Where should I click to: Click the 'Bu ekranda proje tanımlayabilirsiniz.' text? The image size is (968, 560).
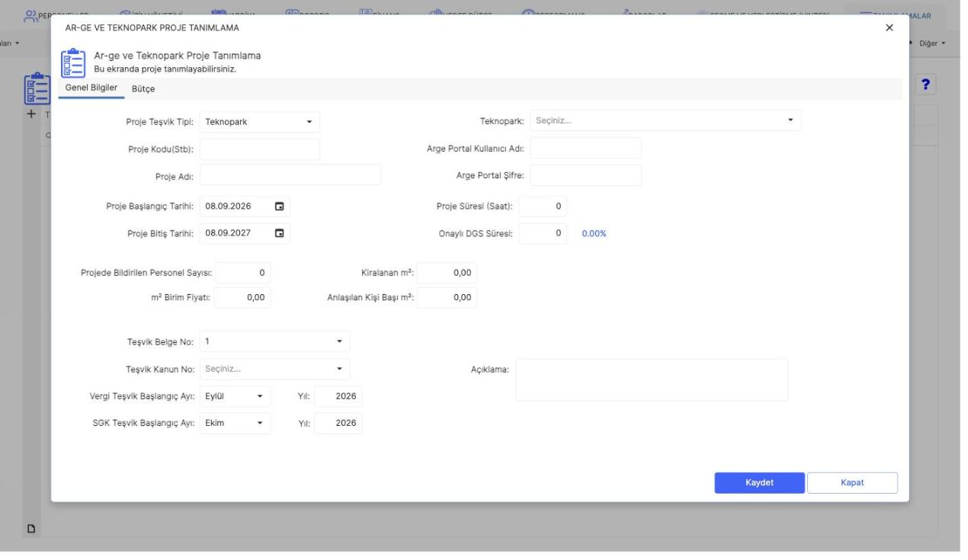[165, 69]
